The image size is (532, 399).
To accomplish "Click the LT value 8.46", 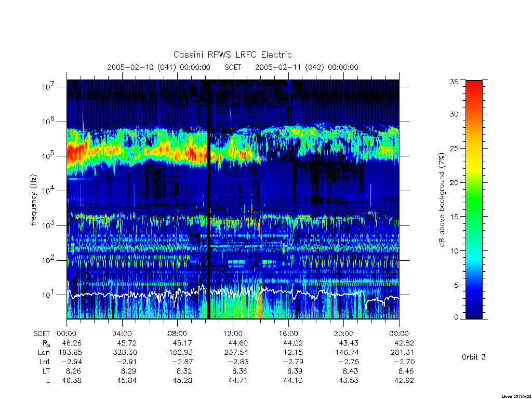I will [406, 371].
